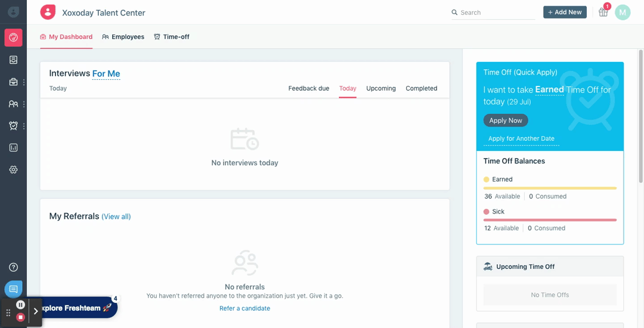This screenshot has width=644, height=328.
Task: Show Today interviews tab
Action: 348,88
